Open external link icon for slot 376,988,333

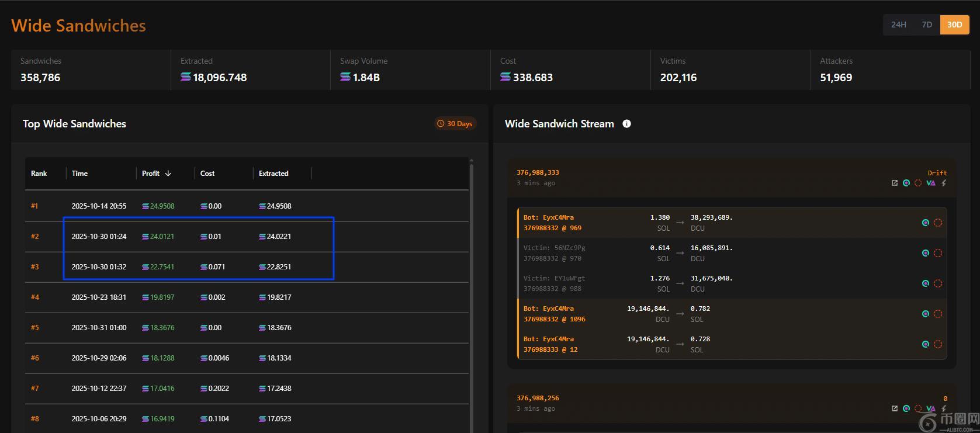894,183
